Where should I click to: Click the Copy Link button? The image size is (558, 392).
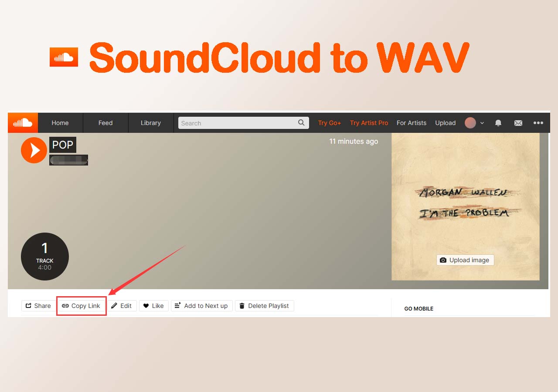tap(82, 306)
